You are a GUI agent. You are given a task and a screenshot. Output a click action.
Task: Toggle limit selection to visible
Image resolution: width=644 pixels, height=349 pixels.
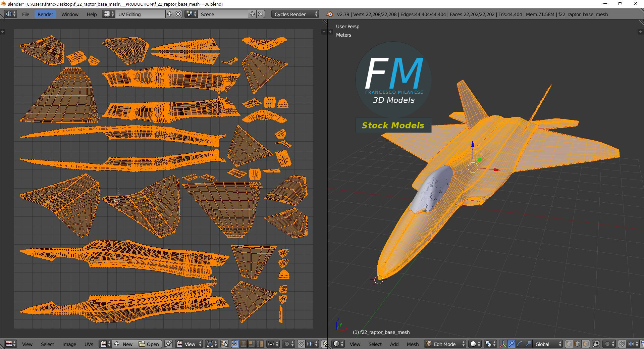(x=596, y=344)
